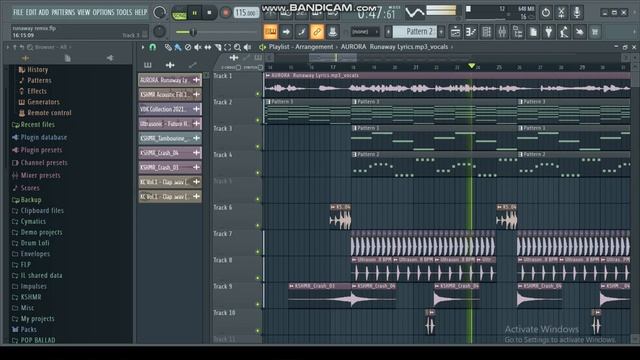The width and height of the screenshot is (640, 360).
Task: Toggle mute on Track 4
Action: click(x=258, y=173)
